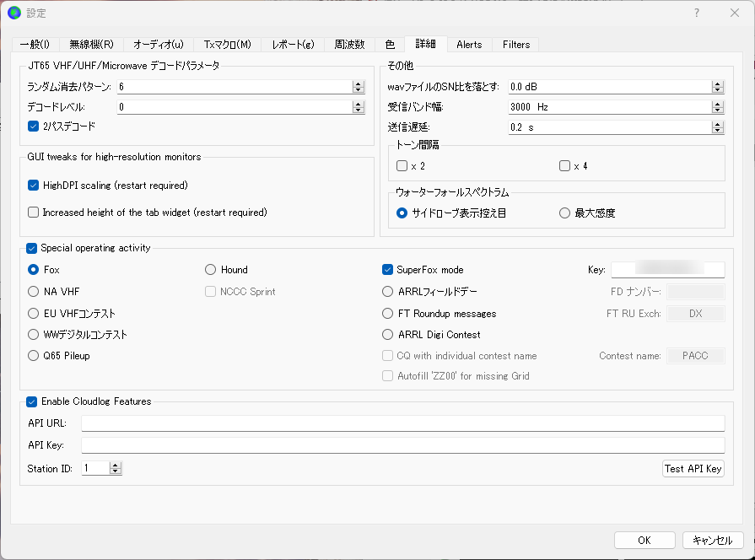Decrease 送信遅延 with spinner down arrow
The width and height of the screenshot is (755, 560).
pyautogui.click(x=717, y=130)
